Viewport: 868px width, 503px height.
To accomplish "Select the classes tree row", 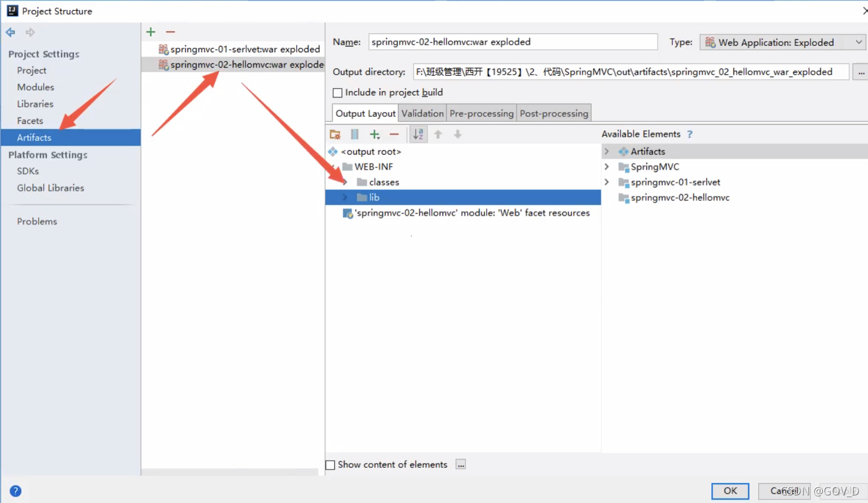I will [x=463, y=182].
